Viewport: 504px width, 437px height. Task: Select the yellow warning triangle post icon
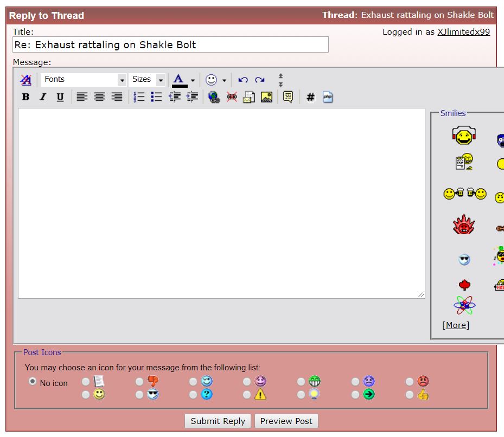point(247,395)
